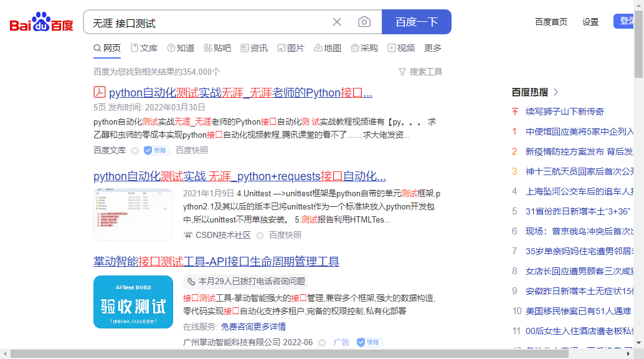Select the 网页 tab

(107, 48)
